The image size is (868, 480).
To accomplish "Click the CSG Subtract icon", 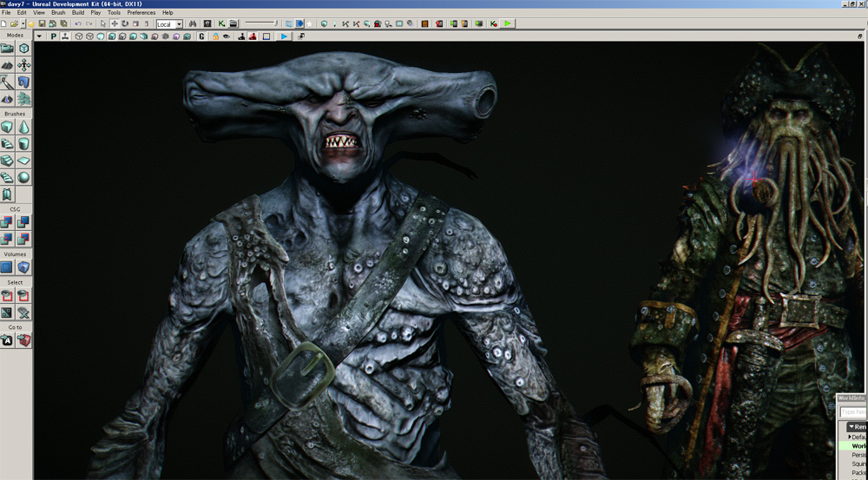I will coord(23,222).
